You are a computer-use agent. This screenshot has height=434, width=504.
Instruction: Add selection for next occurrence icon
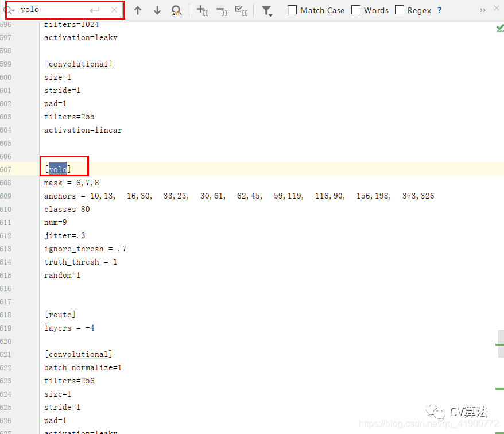203,10
